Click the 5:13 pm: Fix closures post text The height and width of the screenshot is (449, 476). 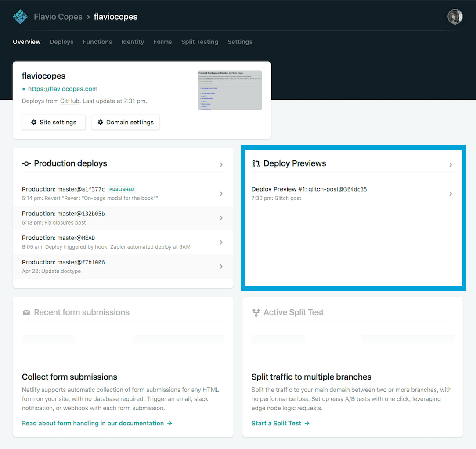[54, 222]
